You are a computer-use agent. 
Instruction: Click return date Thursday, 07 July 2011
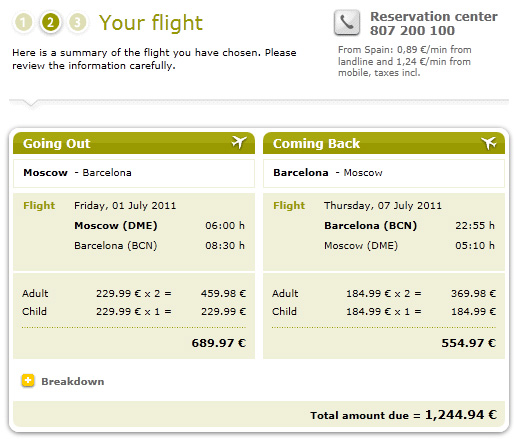coord(383,205)
